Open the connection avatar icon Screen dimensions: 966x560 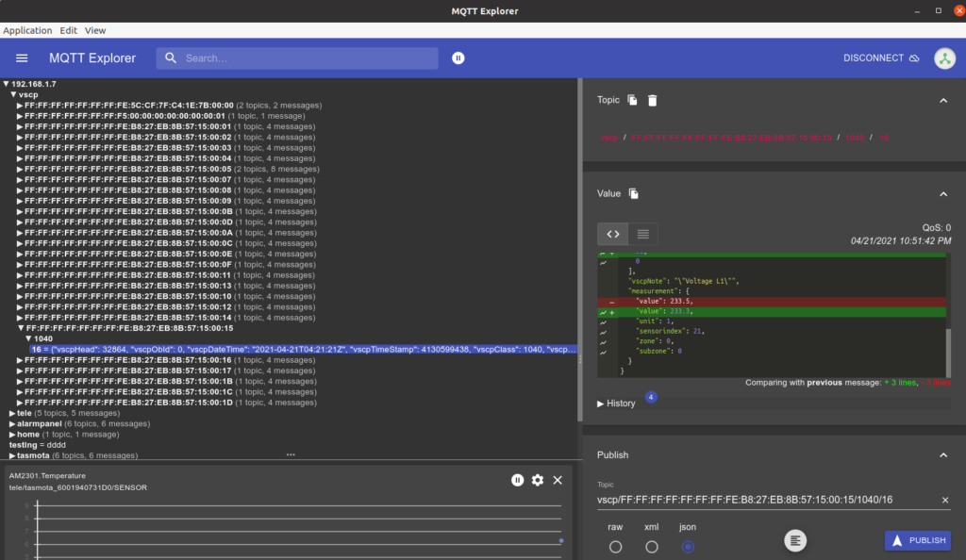click(944, 58)
